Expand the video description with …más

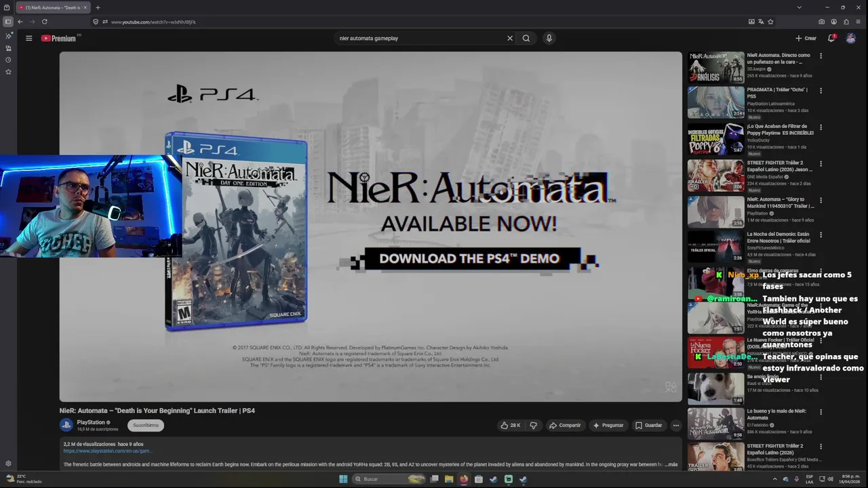[x=671, y=464]
